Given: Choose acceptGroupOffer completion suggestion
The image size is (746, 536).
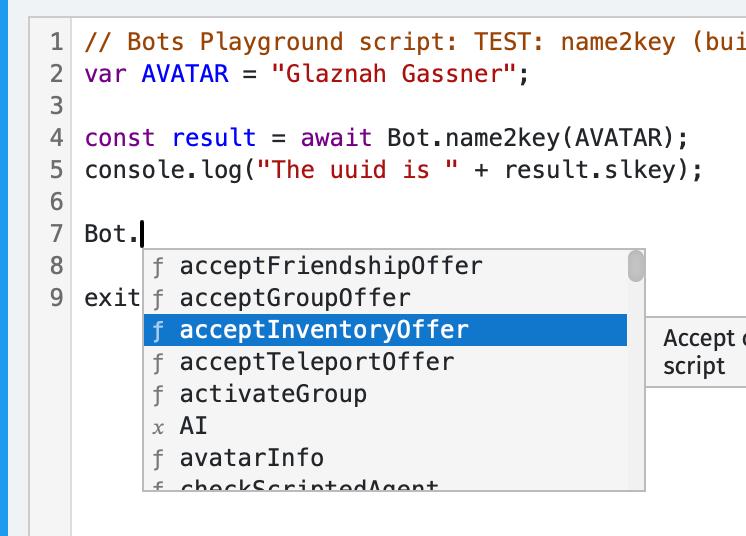Looking at the screenshot, I should point(294,298).
